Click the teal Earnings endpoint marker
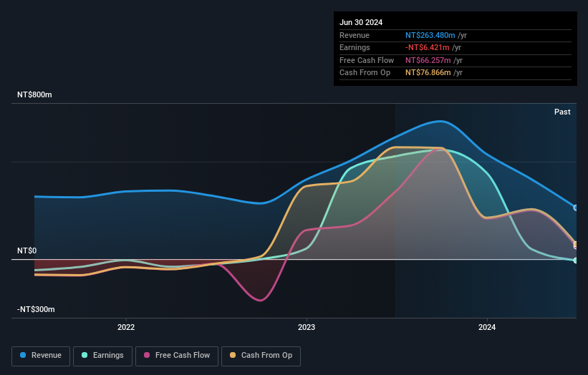 click(576, 260)
